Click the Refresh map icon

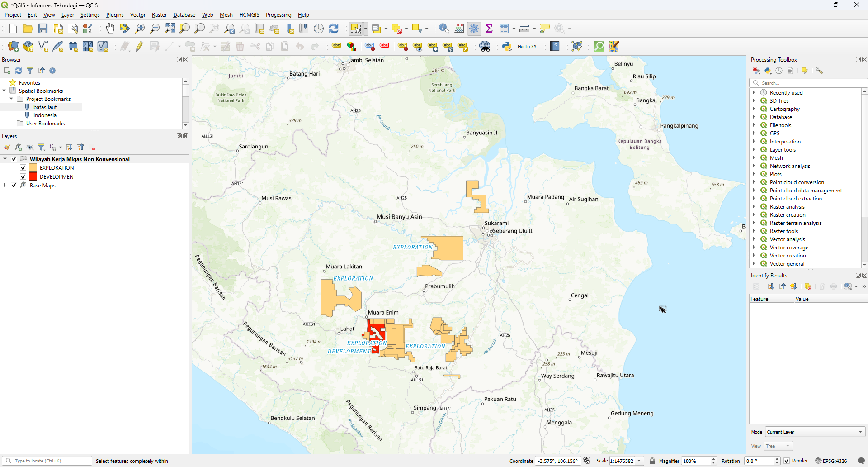pos(334,29)
